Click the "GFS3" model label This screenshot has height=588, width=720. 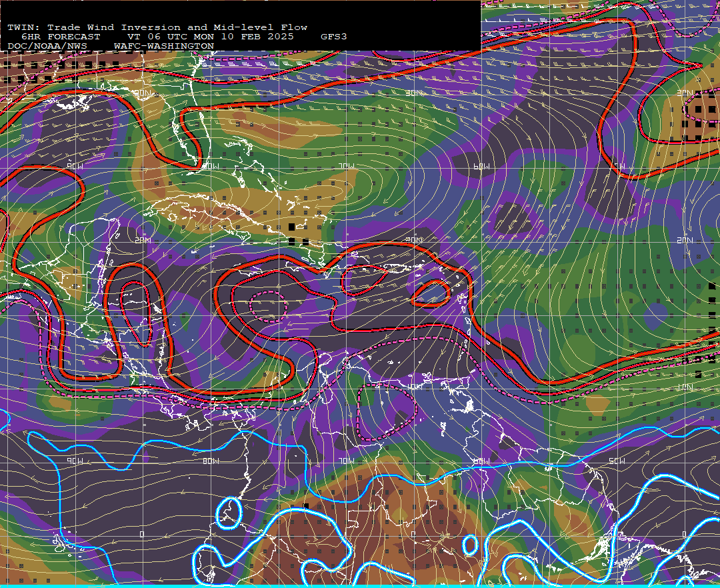pos(334,37)
